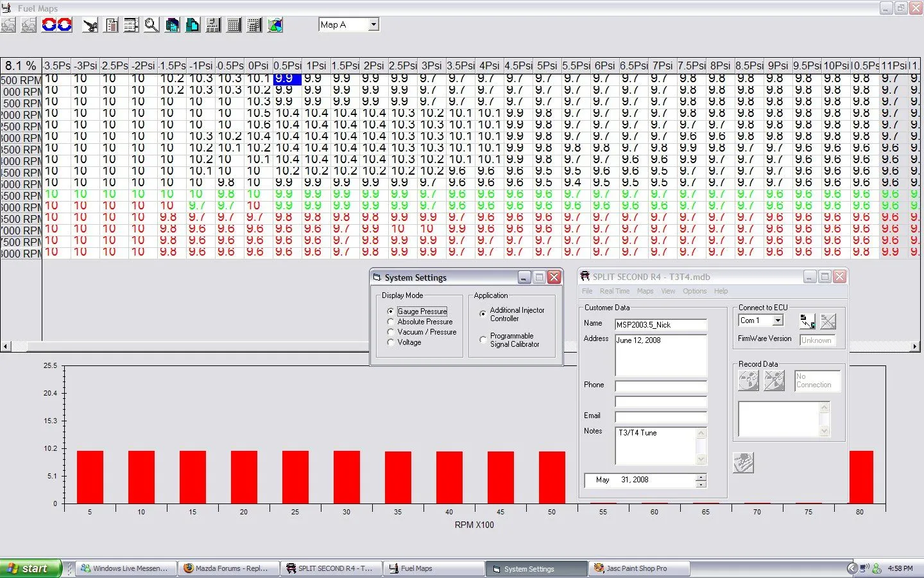Viewport: 924px width, 578px height.
Task: Click the Windows start button
Action: point(30,568)
